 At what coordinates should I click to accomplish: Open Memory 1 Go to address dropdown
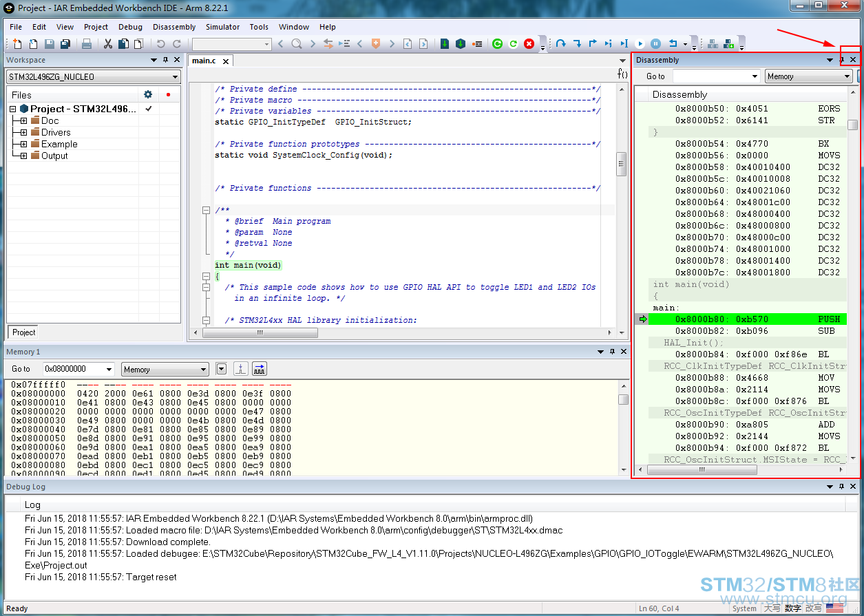coord(109,369)
